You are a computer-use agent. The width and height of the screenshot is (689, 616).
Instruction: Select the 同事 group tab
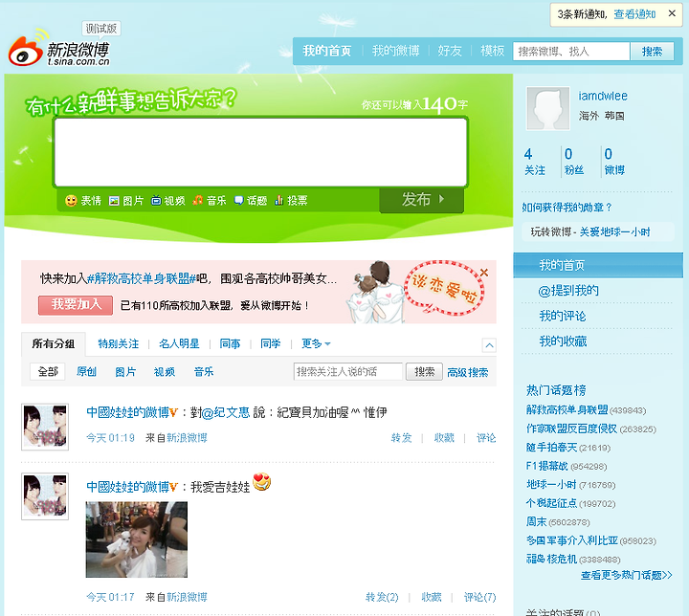[230, 343]
